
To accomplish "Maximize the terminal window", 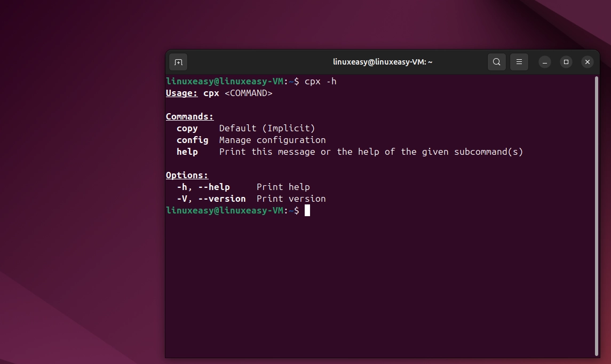I will (566, 62).
